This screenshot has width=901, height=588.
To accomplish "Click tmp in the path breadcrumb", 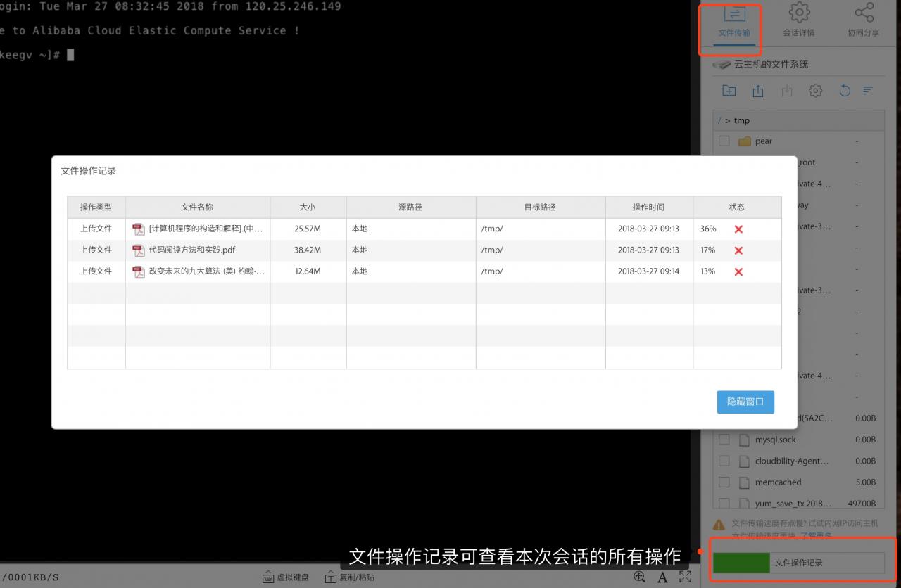I will 742,120.
